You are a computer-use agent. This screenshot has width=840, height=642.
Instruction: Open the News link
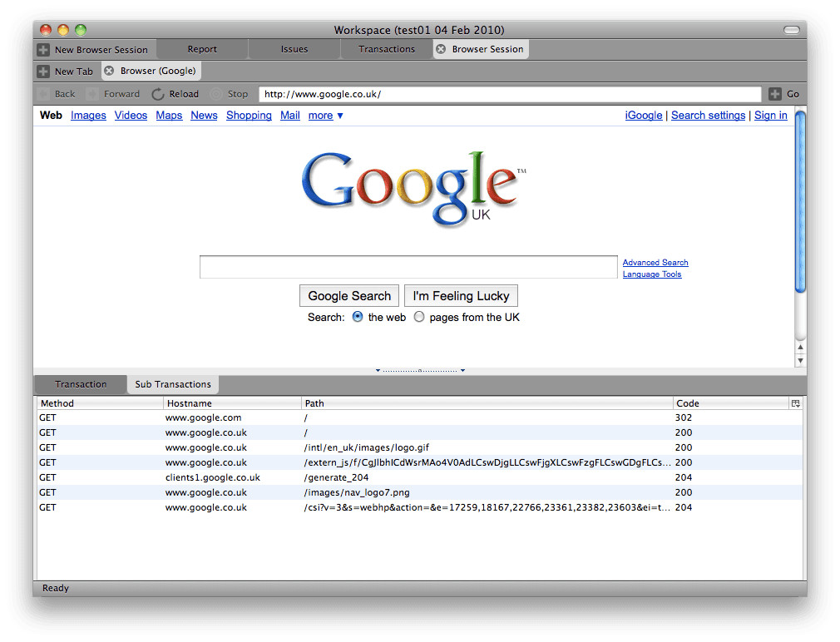coord(204,115)
